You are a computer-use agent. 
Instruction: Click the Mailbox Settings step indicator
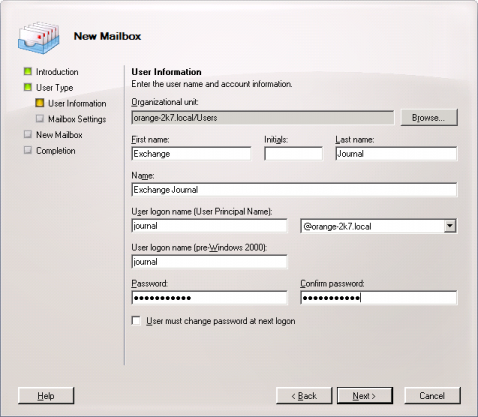pyautogui.click(x=40, y=119)
